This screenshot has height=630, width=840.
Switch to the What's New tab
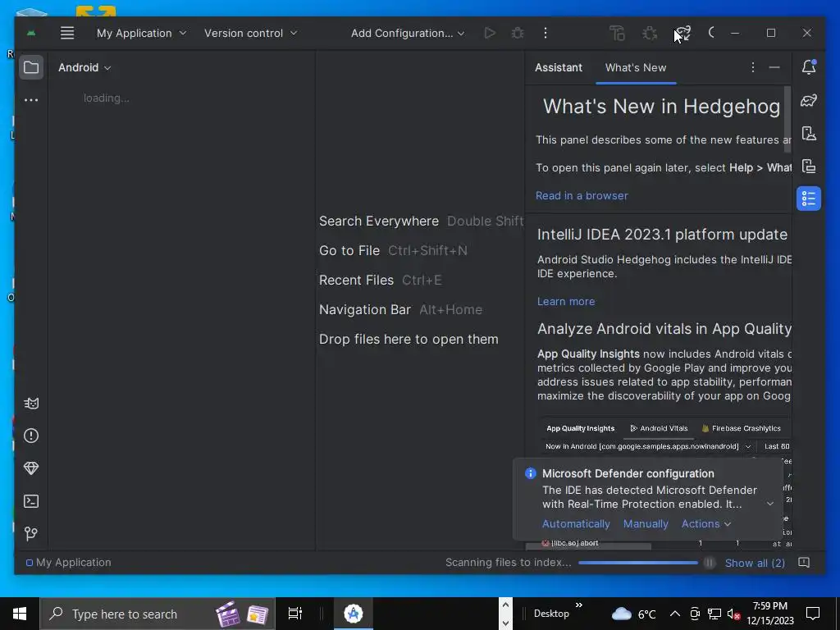pos(636,67)
